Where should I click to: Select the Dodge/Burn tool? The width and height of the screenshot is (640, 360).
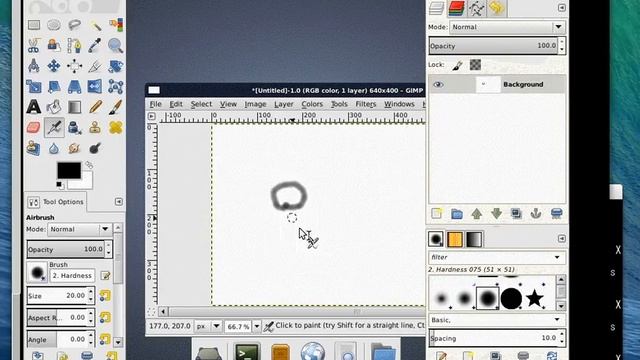(x=95, y=148)
